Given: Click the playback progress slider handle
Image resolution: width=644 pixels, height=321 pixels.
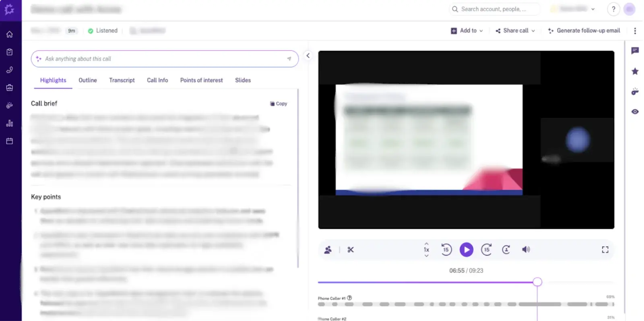Looking at the screenshot, I should pyautogui.click(x=537, y=282).
